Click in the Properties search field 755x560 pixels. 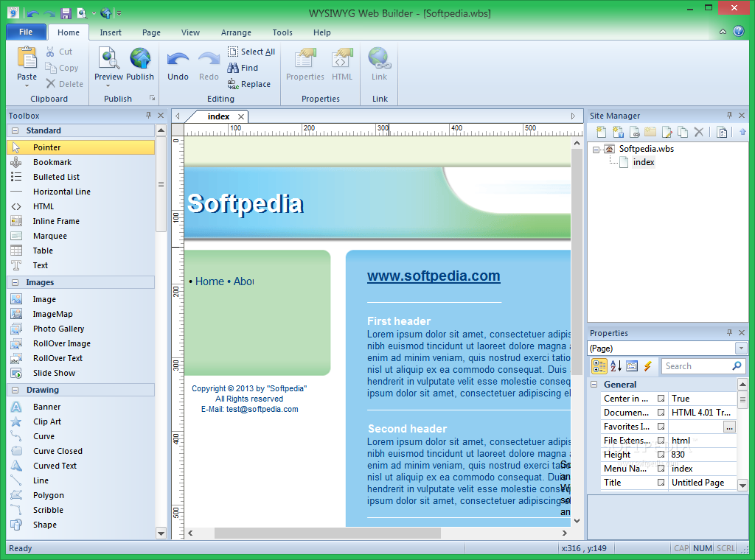pos(697,366)
